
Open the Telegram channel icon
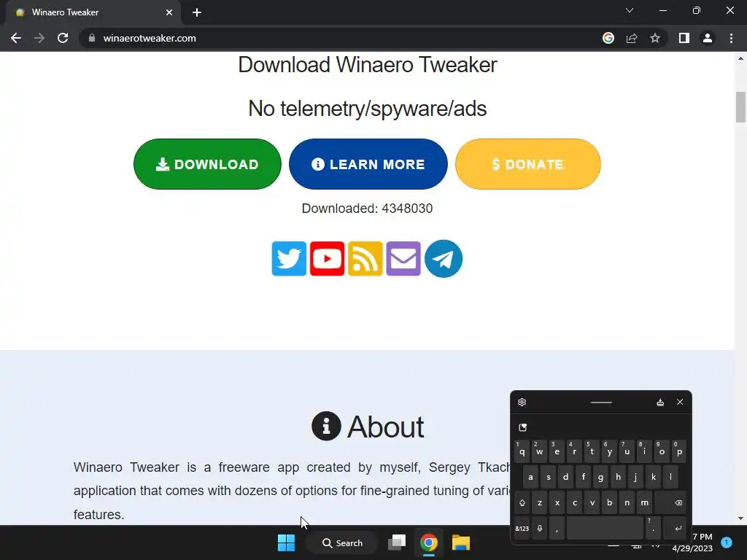pos(443,259)
